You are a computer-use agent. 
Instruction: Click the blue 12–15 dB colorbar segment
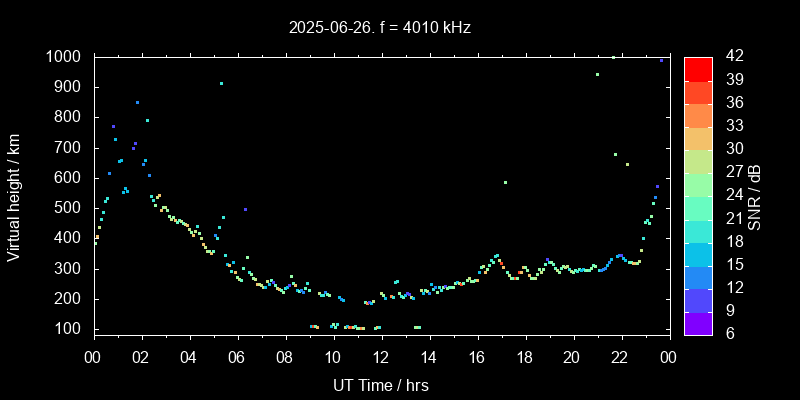pos(698,276)
